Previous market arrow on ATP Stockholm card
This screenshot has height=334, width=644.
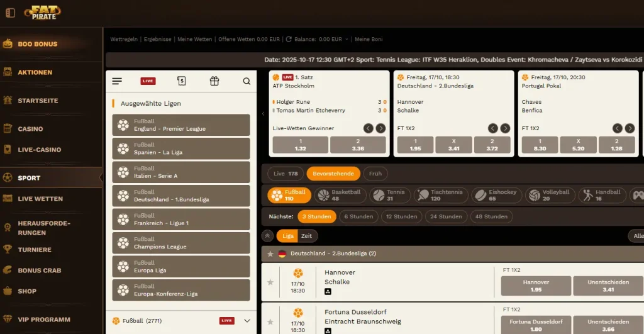pyautogui.click(x=369, y=128)
